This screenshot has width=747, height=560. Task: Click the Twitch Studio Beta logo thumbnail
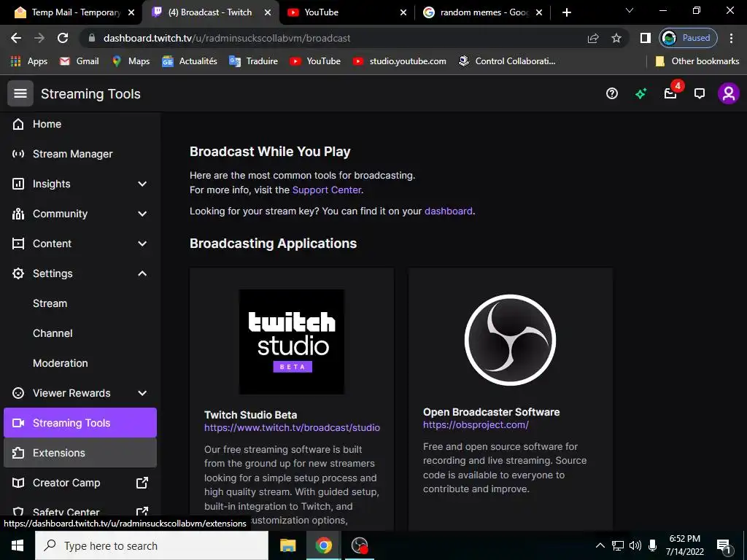tap(292, 341)
